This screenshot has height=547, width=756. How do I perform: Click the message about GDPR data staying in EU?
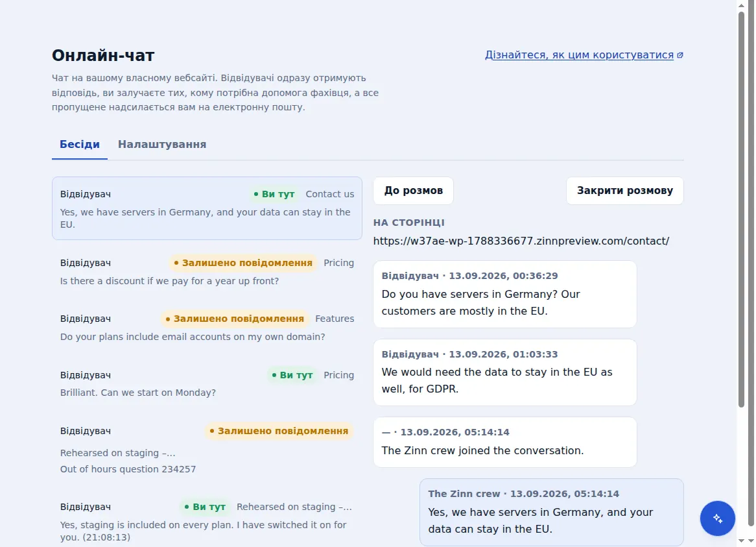point(505,372)
